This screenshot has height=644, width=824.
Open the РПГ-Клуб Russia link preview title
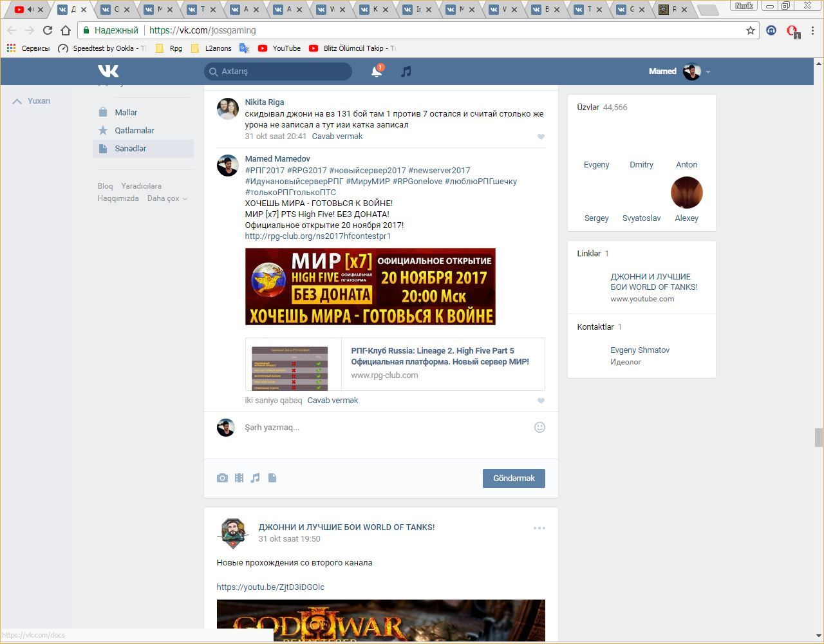tap(440, 356)
